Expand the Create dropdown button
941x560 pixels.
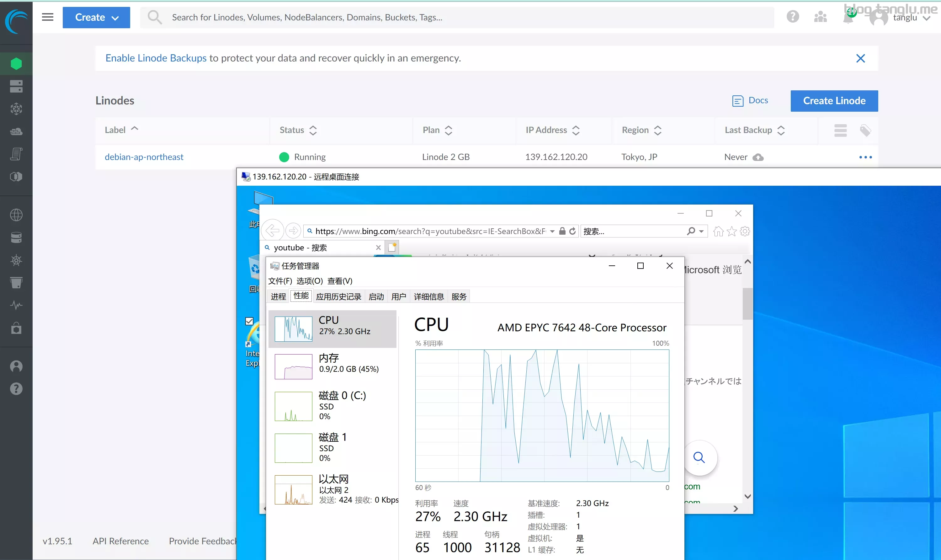[x=96, y=17]
